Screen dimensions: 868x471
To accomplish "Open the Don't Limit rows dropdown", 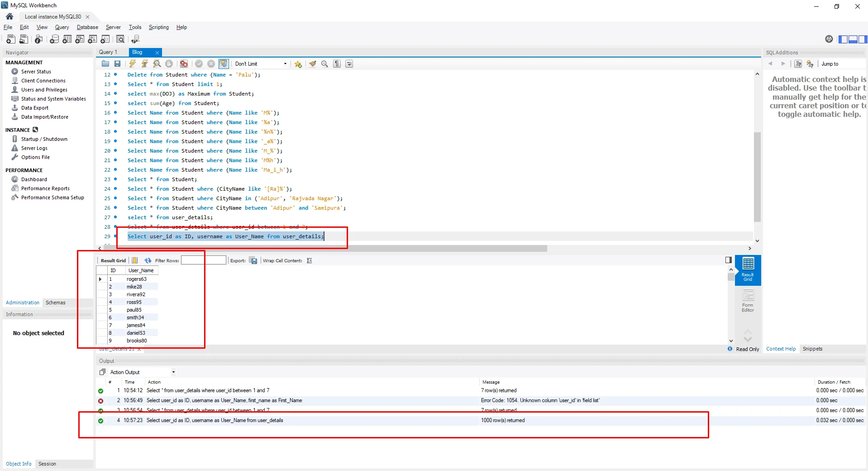I will pyautogui.click(x=261, y=64).
